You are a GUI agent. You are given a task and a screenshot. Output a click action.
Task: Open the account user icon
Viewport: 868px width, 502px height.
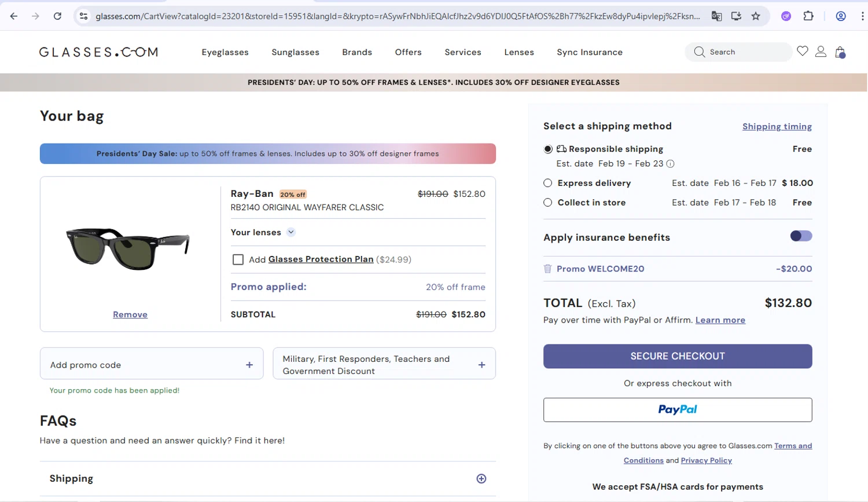[821, 52]
